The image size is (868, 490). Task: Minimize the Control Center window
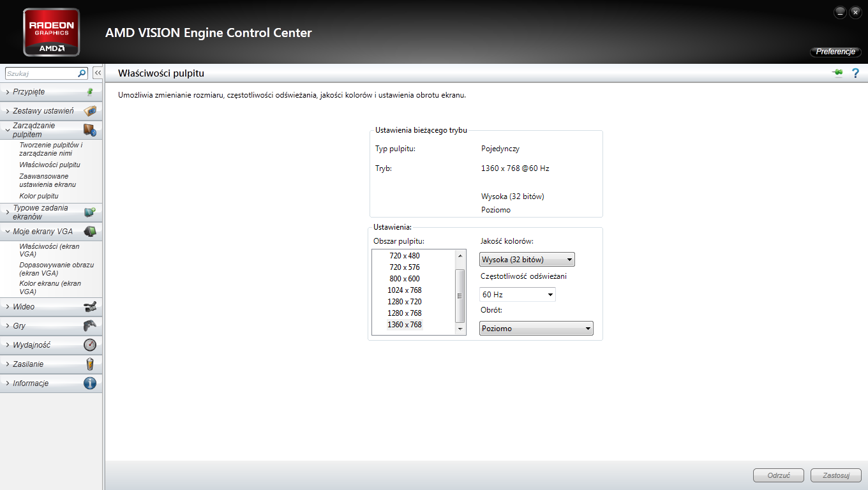(840, 12)
